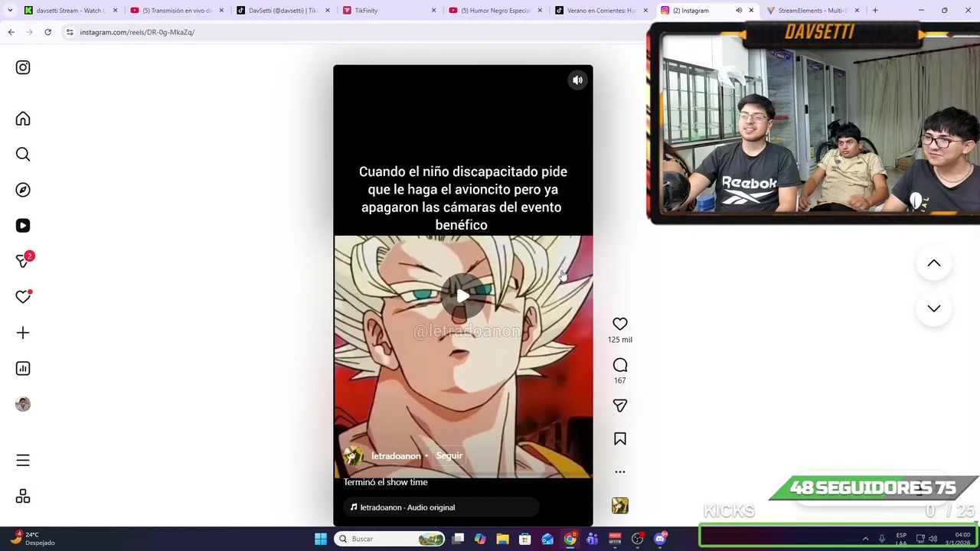Viewport: 980px width, 551px height.
Task: Open Windows Start menu
Action: pos(321,539)
